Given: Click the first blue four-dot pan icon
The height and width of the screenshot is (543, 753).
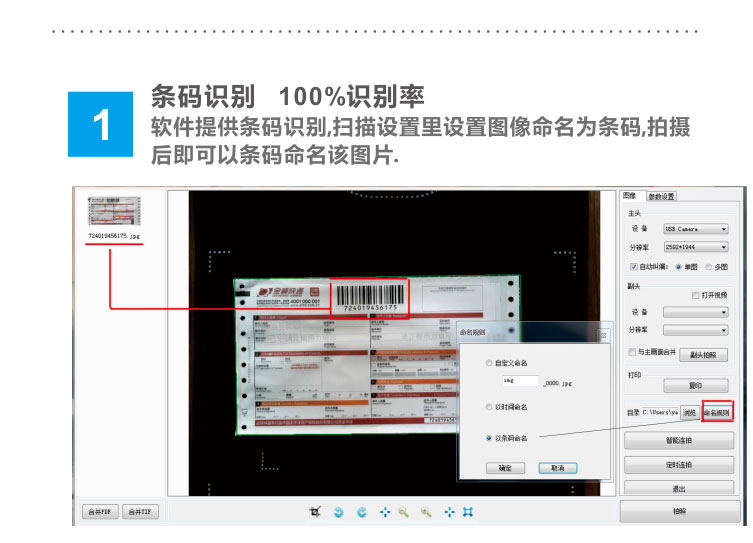Looking at the screenshot, I should 385,512.
